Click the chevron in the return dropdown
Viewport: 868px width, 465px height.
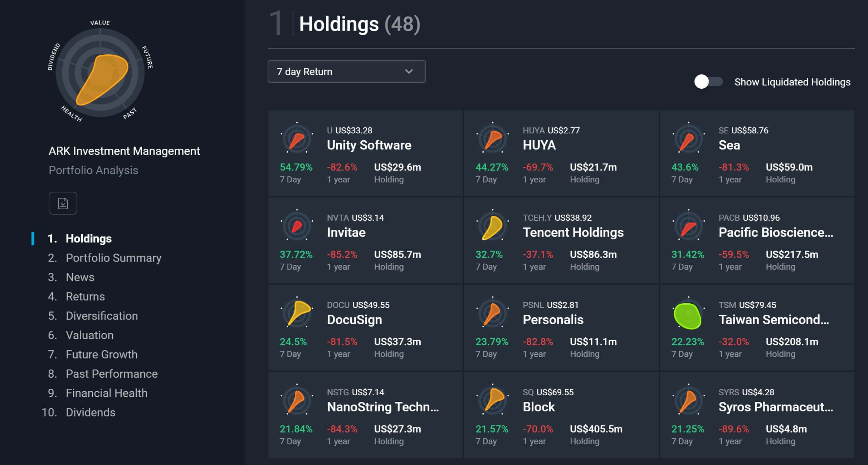click(409, 72)
